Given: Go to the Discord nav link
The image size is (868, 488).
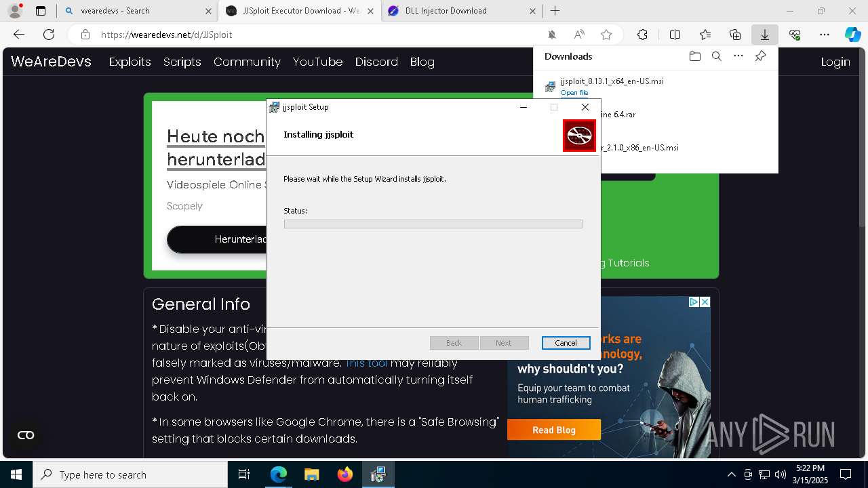Looking at the screenshot, I should click(376, 62).
